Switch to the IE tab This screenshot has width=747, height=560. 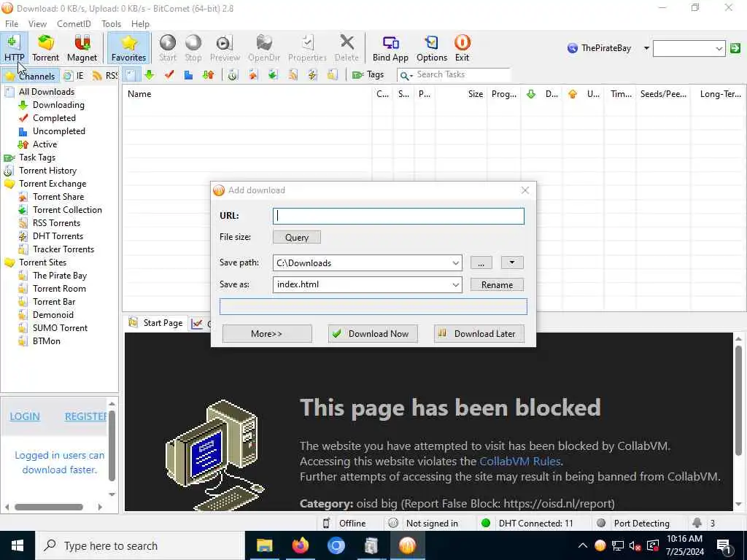74,75
